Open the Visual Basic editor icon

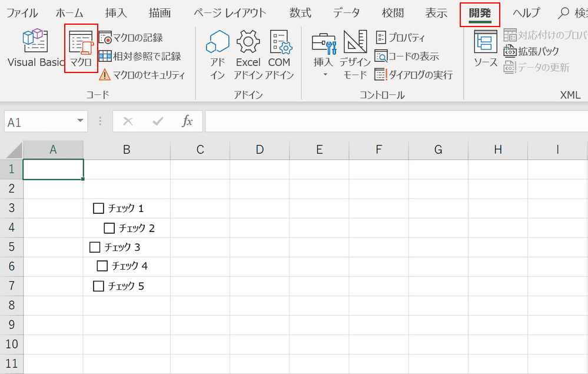pyautogui.click(x=35, y=41)
